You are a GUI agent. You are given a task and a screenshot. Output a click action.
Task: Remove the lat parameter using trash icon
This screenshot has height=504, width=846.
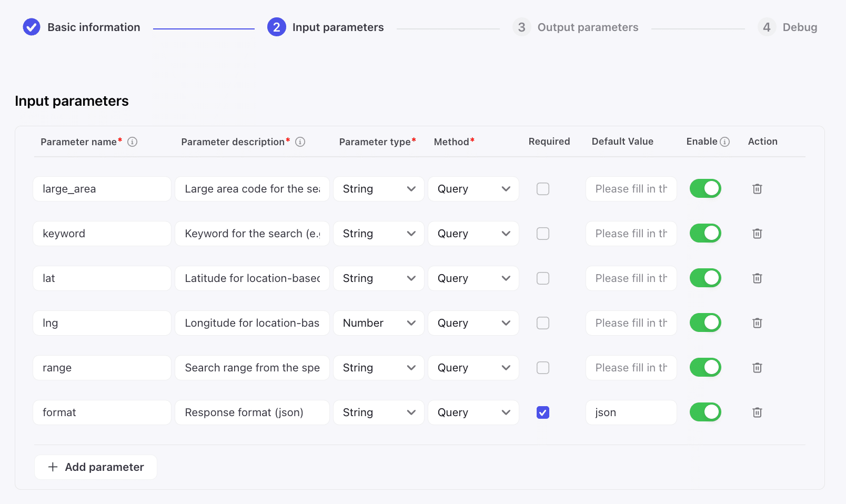(x=757, y=278)
